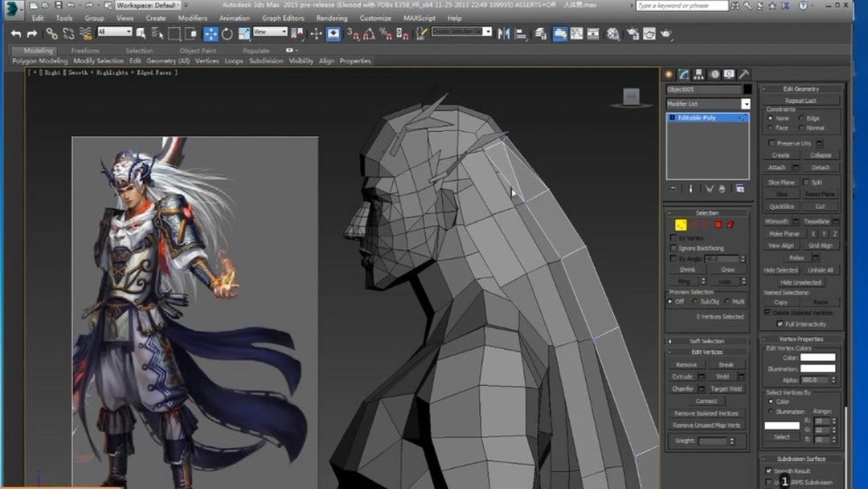Click the Select and Move tool
The image size is (868, 489).
click(211, 34)
